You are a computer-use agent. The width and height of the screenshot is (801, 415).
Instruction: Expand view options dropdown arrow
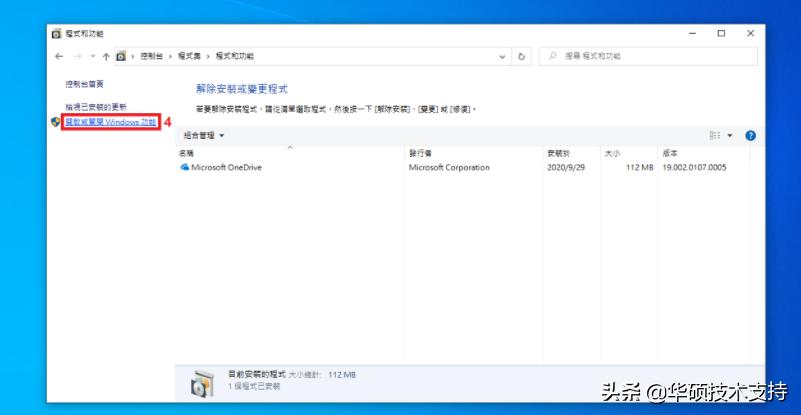pos(729,135)
